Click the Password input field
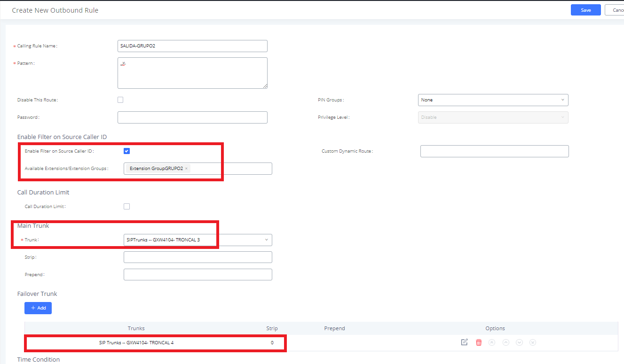 click(x=192, y=117)
